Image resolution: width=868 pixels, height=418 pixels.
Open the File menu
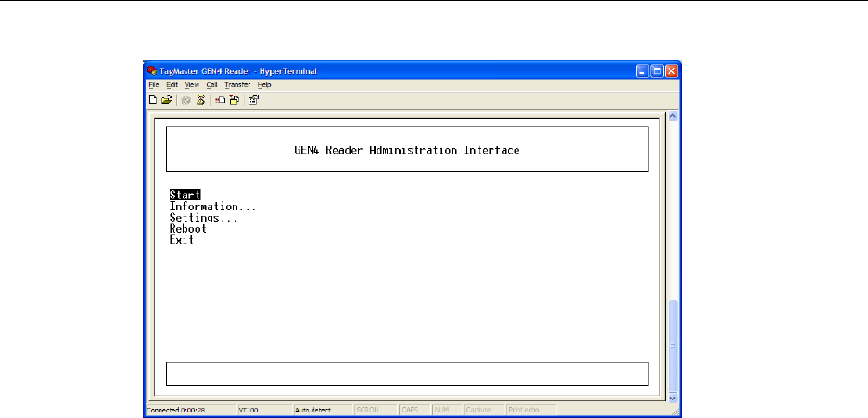tap(153, 85)
